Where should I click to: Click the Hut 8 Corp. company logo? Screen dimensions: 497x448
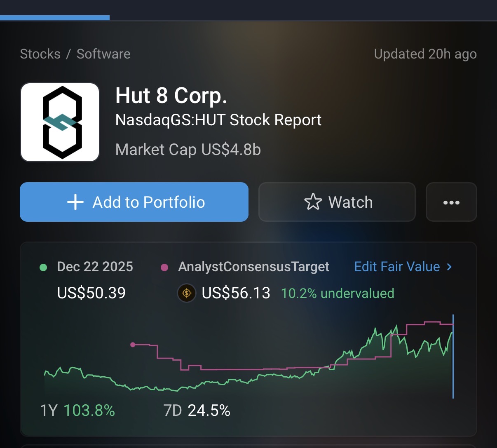pyautogui.click(x=60, y=122)
